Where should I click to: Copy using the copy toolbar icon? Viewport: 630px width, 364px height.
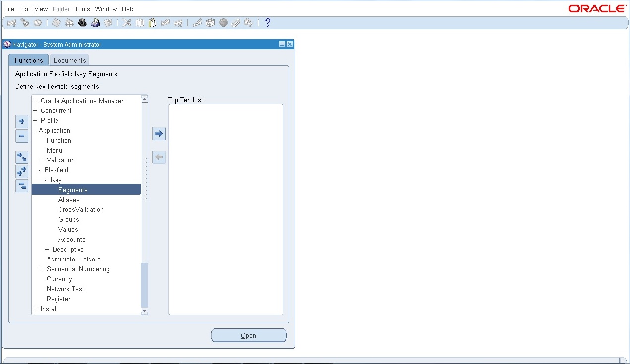point(140,22)
